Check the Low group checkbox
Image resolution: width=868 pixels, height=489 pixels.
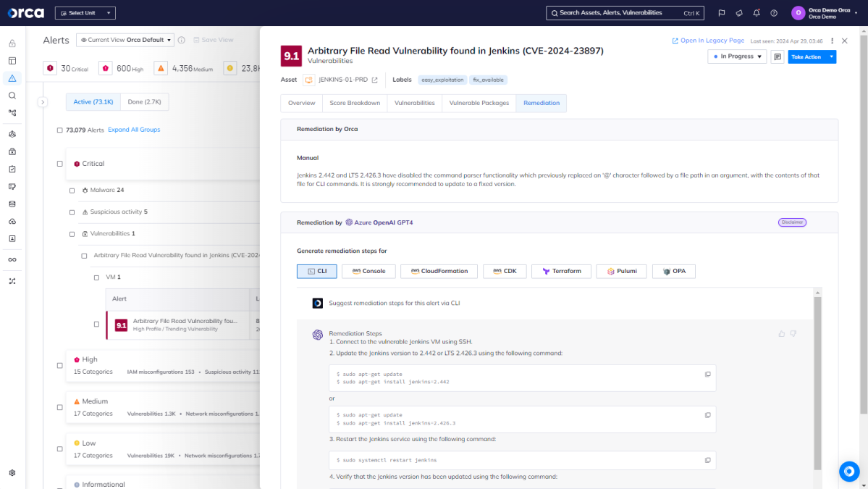point(60,449)
